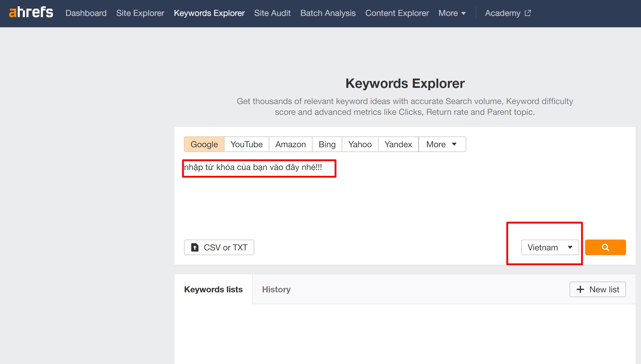Select Bing as search engine
The image size is (641, 364).
(x=327, y=144)
